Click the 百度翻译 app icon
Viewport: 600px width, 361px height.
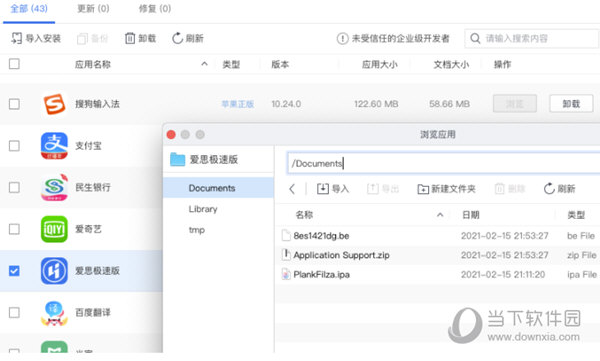point(54,312)
